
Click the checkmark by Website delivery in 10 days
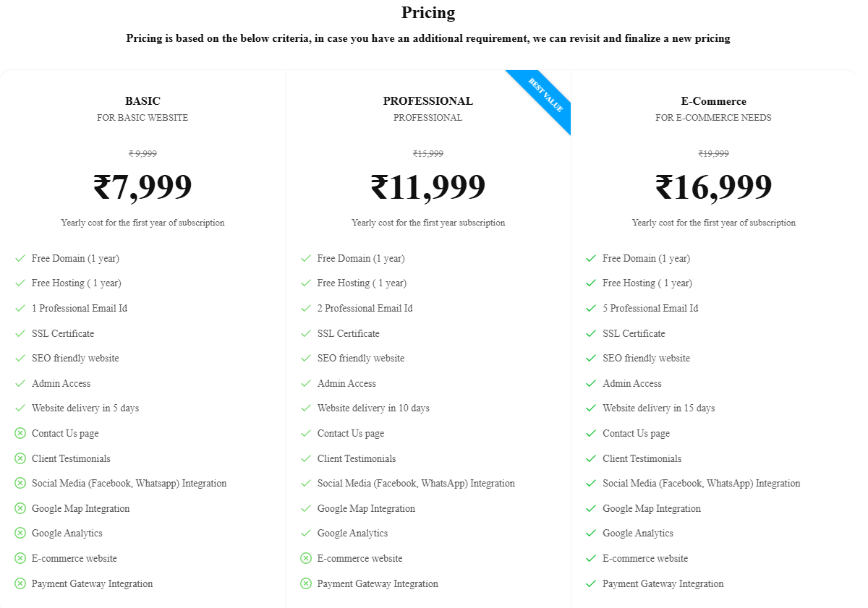coord(306,408)
